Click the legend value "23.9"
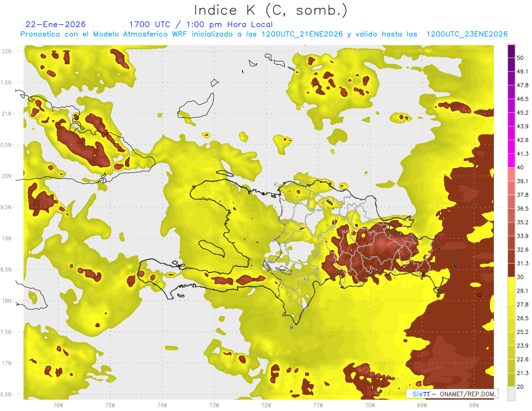The image size is (532, 411). pyautogui.click(x=523, y=345)
